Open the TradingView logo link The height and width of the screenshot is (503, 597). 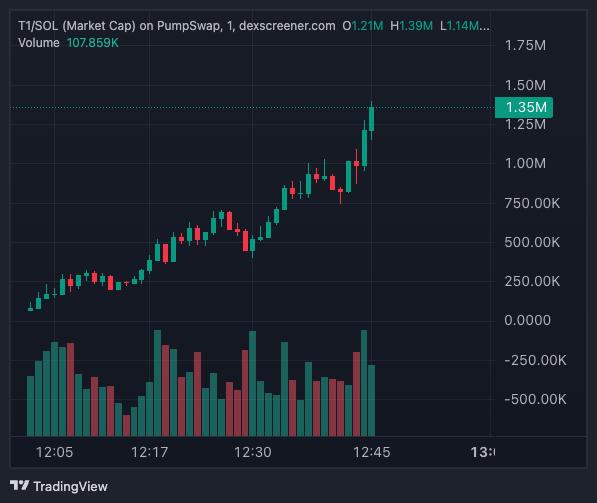pyautogui.click(x=59, y=486)
